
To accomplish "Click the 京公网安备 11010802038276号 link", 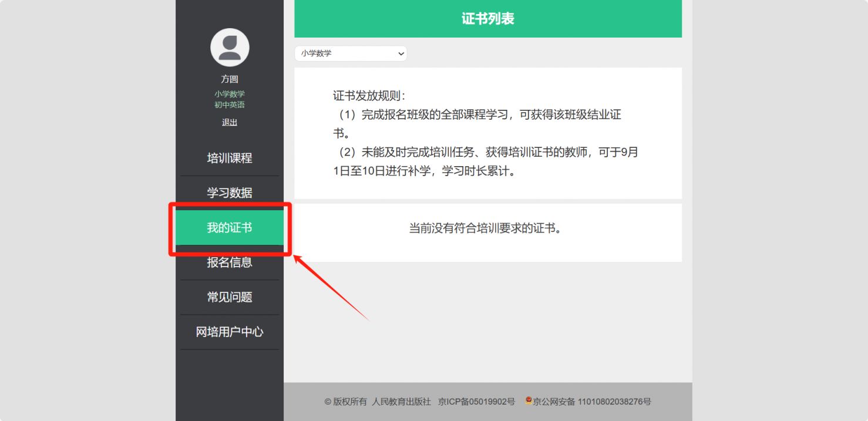I will [x=592, y=402].
